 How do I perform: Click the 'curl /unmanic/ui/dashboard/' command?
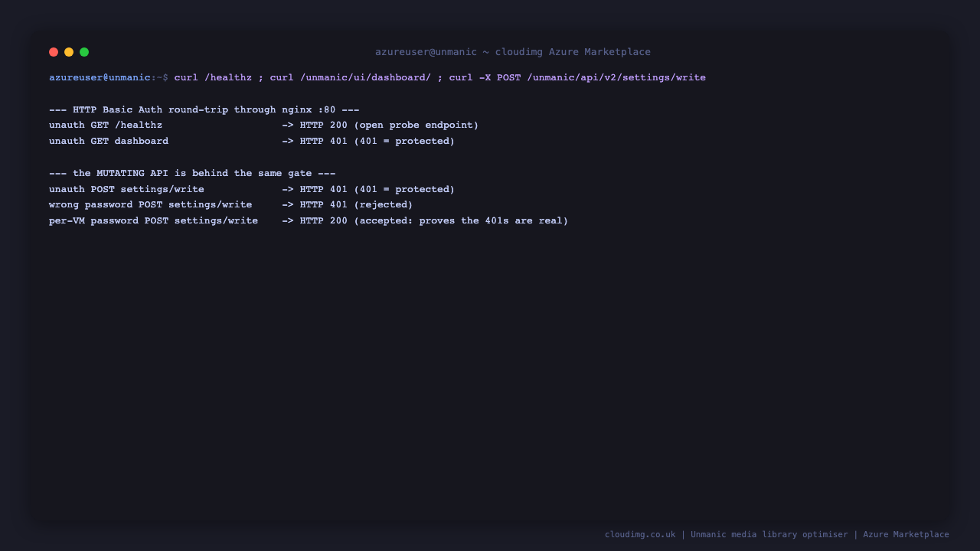pyautogui.click(x=351, y=77)
